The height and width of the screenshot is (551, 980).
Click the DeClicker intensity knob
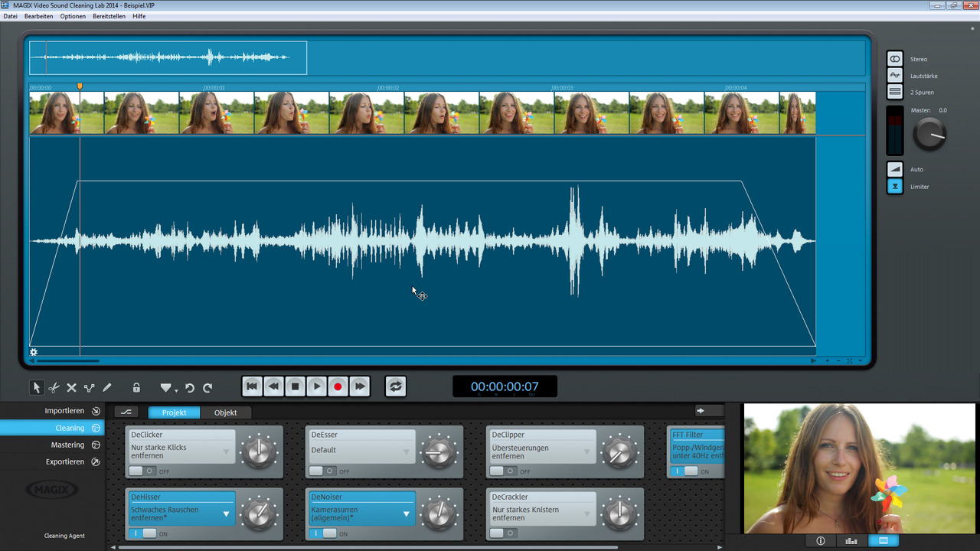coord(259,451)
